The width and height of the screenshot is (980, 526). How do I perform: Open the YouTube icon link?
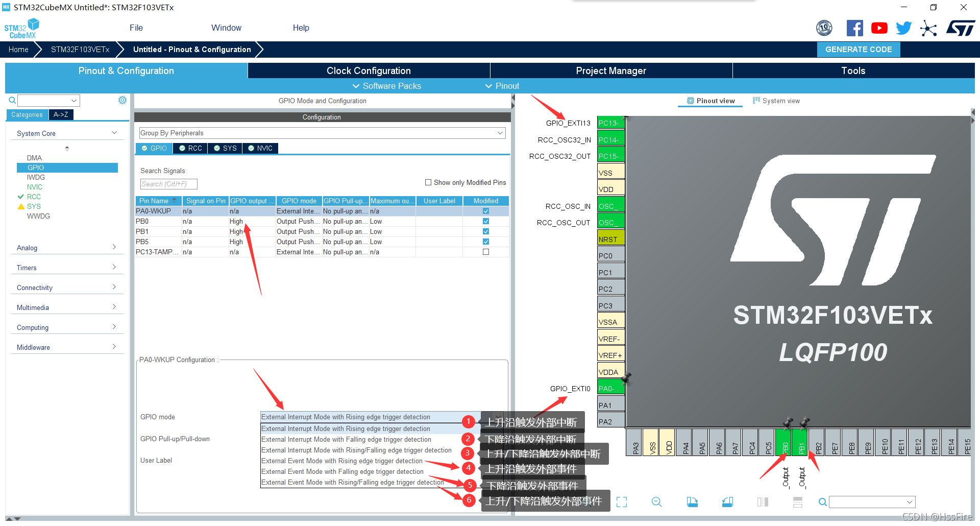pos(879,28)
